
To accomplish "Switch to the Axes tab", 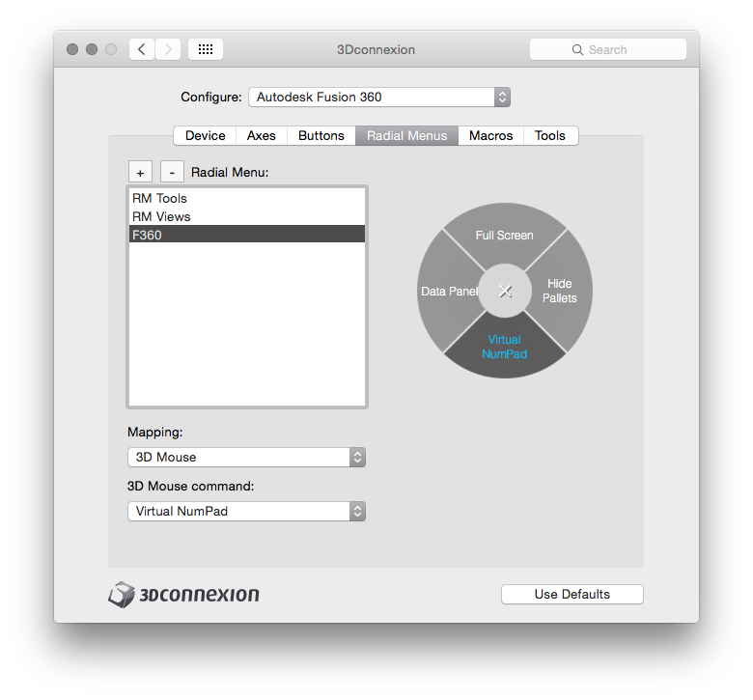I will pos(262,135).
